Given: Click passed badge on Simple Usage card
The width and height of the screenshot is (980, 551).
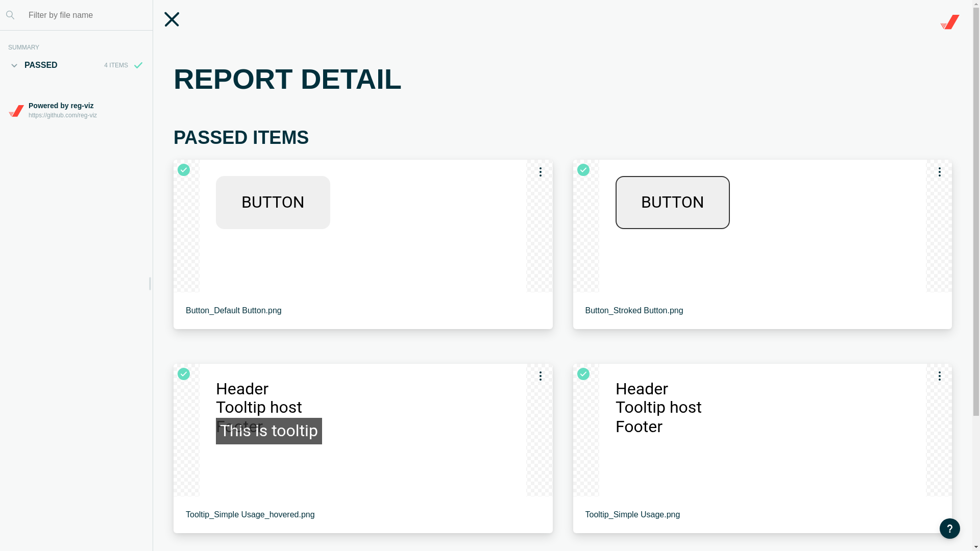Looking at the screenshot, I should [583, 374].
